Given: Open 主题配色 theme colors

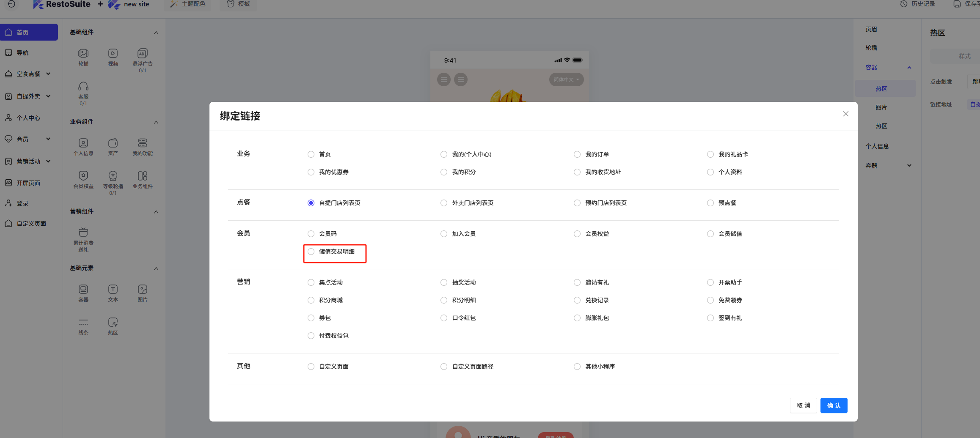Looking at the screenshot, I should pyautogui.click(x=188, y=4).
